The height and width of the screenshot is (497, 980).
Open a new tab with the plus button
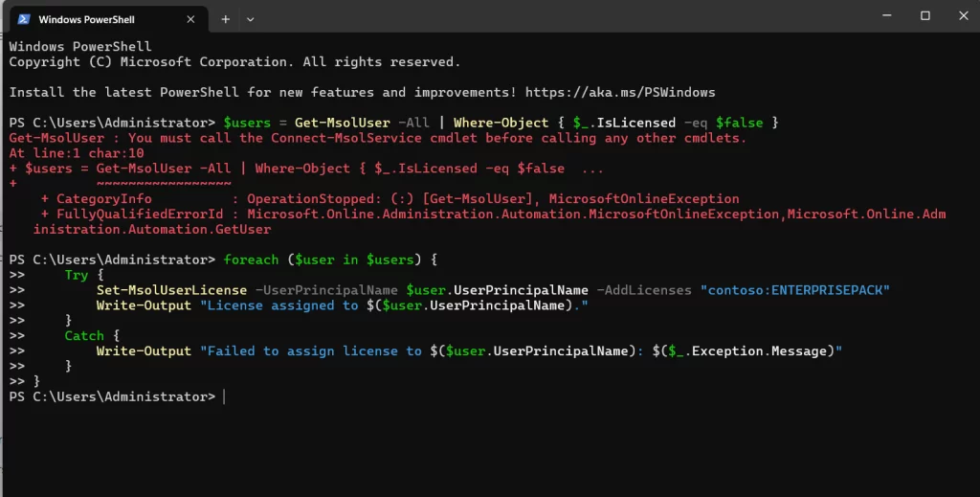tap(226, 18)
